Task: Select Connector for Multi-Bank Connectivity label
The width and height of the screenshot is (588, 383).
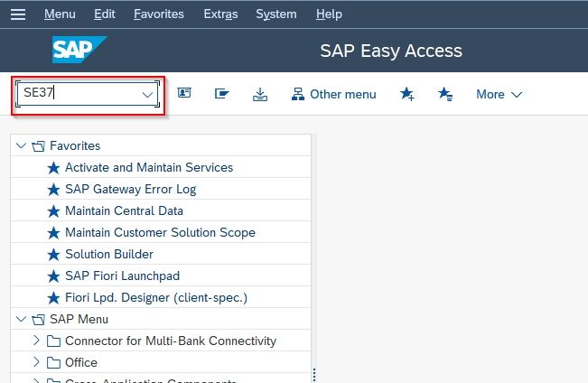Action: coord(171,341)
